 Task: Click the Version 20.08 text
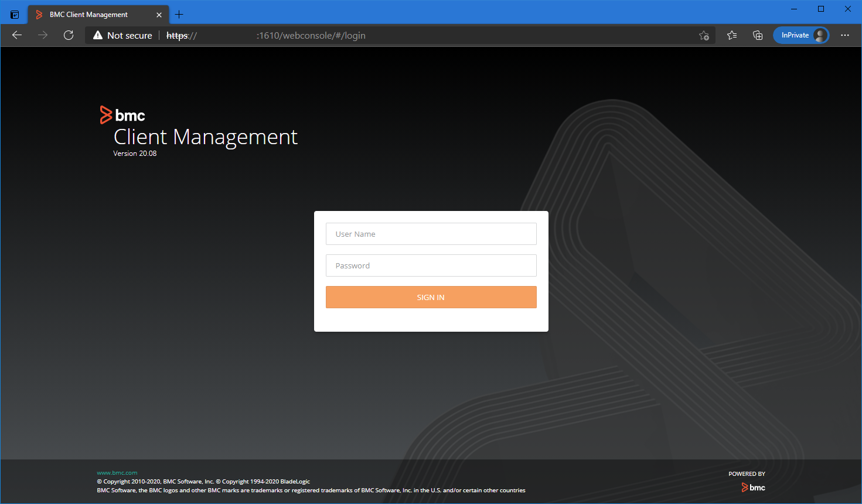tap(135, 154)
